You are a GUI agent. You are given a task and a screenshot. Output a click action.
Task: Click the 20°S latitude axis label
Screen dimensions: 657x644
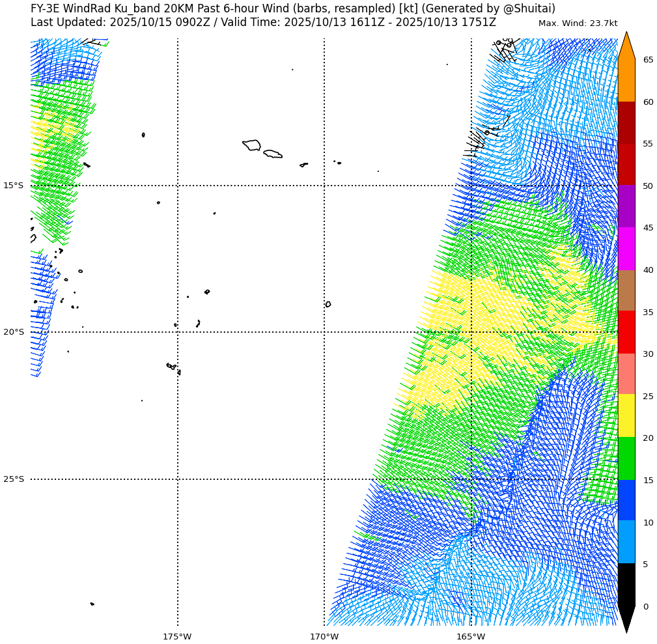pyautogui.click(x=13, y=332)
